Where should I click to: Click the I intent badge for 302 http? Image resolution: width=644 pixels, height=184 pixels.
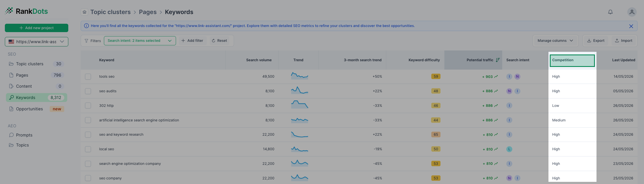pyautogui.click(x=509, y=106)
